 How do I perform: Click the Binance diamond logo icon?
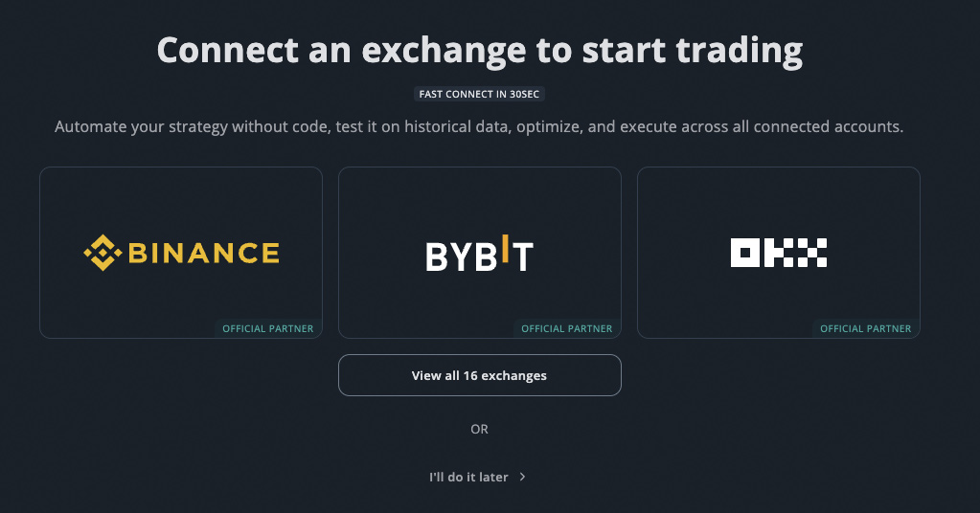coord(102,253)
